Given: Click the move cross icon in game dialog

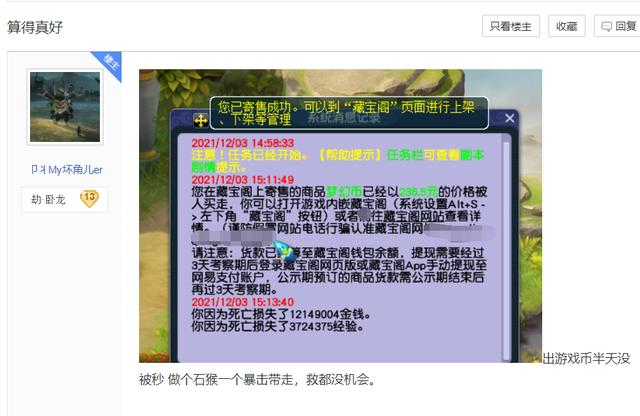Looking at the screenshot, I should point(200,121).
